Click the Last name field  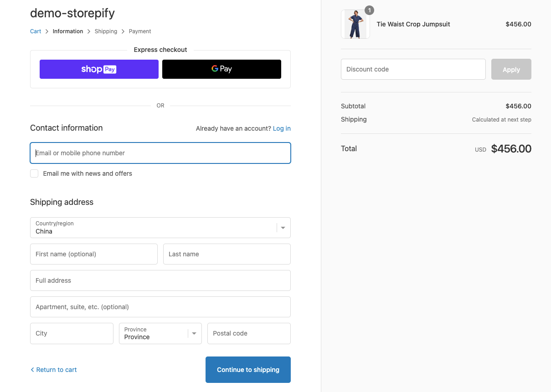(227, 254)
